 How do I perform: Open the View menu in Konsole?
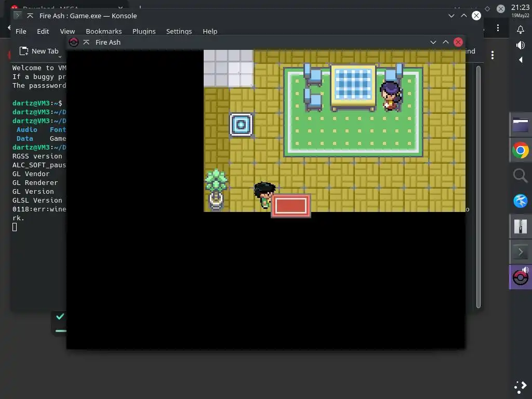67,31
